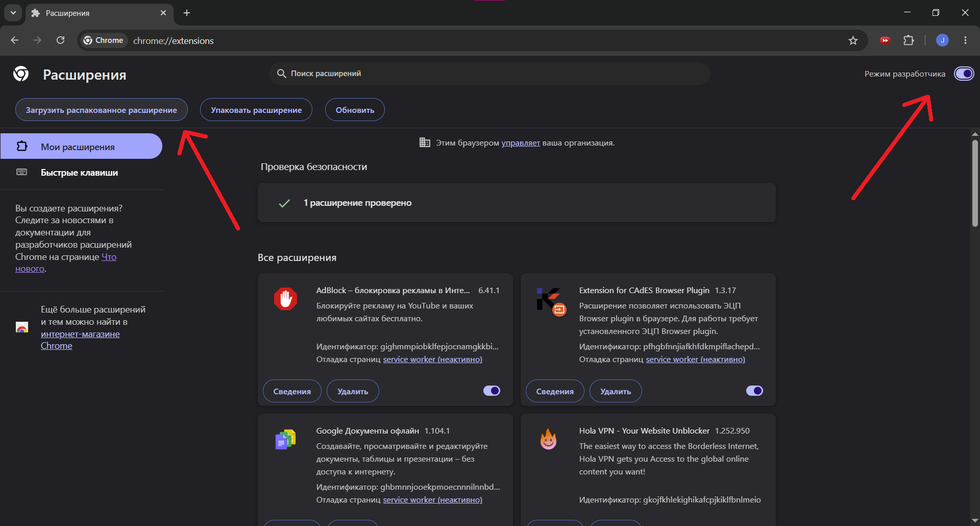Viewport: 980px width, 526px height.
Task: Click the Проверка безопасности heading
Action: (x=314, y=167)
